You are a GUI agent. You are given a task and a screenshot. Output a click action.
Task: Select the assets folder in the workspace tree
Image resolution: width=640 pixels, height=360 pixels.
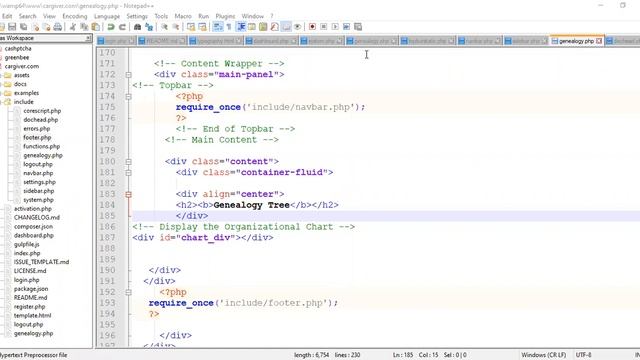point(22,75)
